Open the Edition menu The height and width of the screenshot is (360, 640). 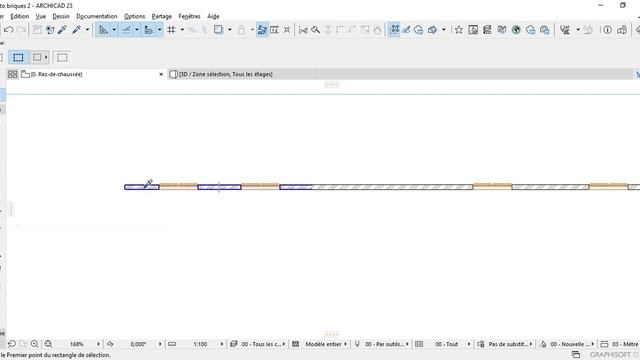[x=20, y=16]
